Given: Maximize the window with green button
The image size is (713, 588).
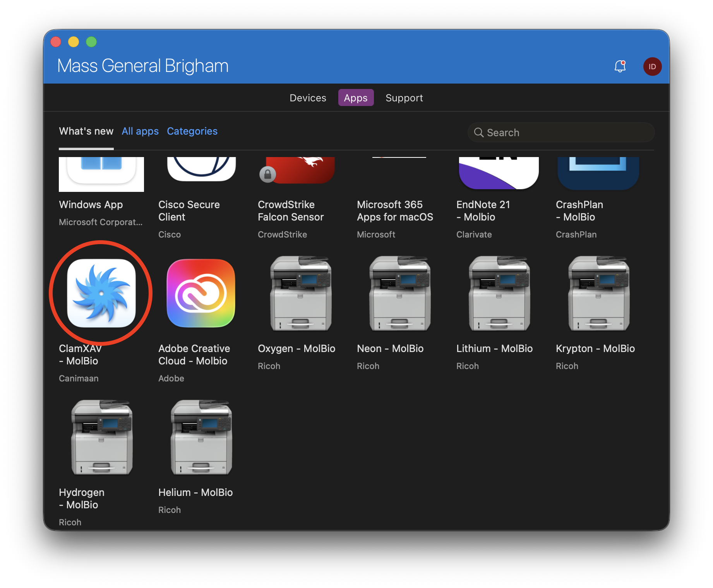Looking at the screenshot, I should [x=91, y=41].
